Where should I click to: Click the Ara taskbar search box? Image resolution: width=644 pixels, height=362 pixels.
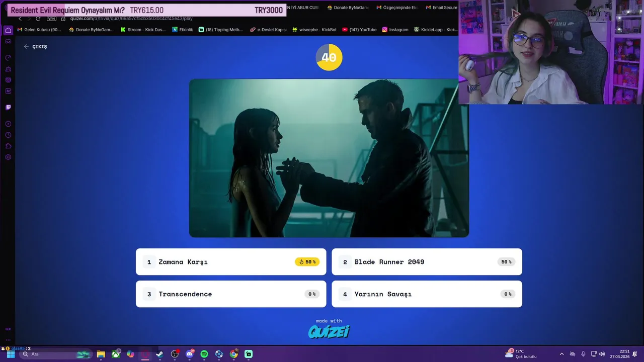(x=56, y=354)
